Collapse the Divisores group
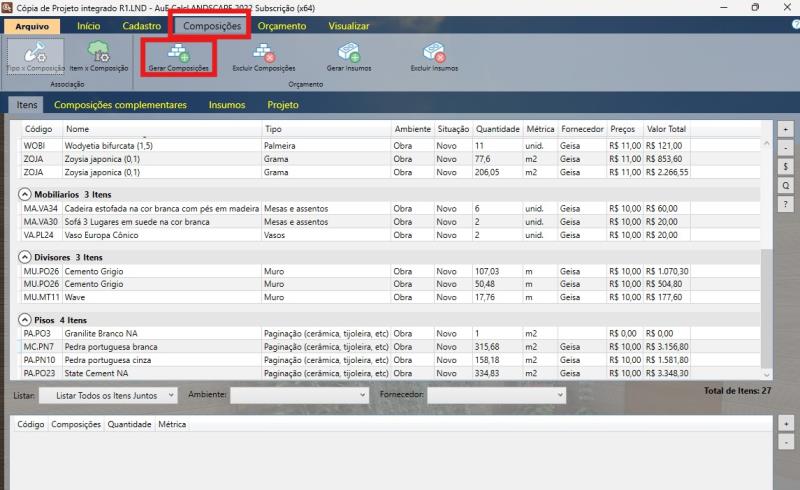This screenshot has width=800, height=490. click(24, 257)
